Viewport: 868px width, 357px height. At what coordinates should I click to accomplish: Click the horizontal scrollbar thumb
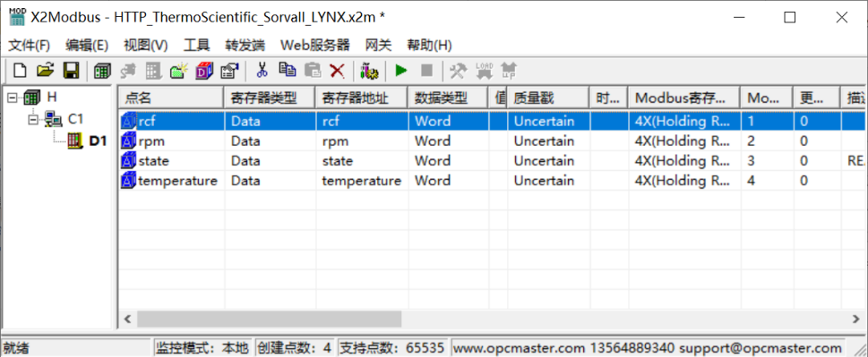pos(269,319)
